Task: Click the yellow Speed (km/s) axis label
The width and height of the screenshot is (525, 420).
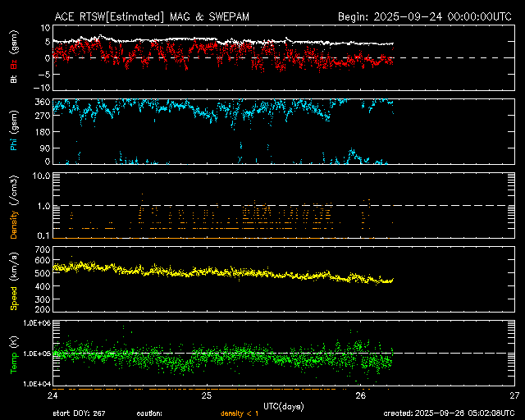Action: click(x=13, y=281)
